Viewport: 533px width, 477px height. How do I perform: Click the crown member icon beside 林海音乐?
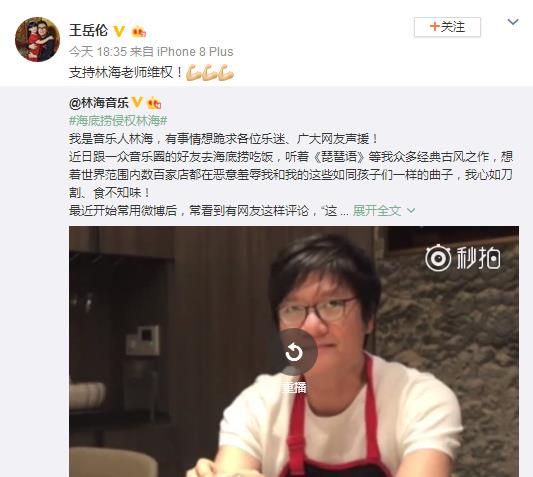click(154, 103)
